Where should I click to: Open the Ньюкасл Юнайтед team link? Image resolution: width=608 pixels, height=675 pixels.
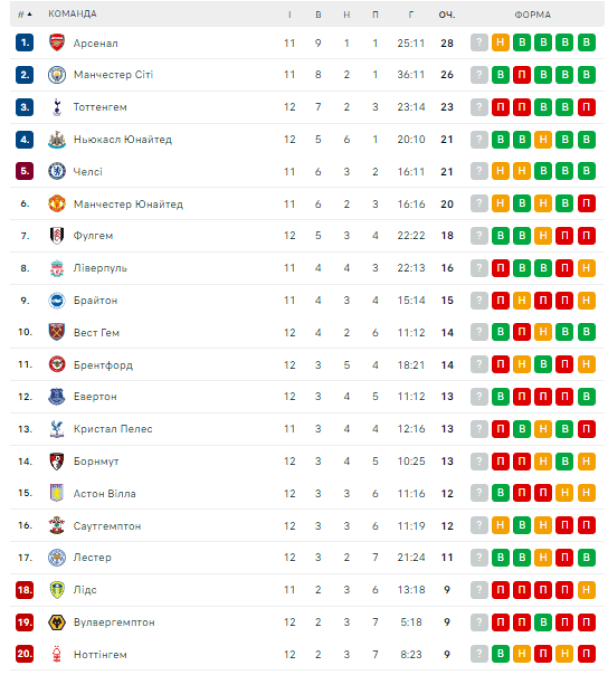click(122, 140)
